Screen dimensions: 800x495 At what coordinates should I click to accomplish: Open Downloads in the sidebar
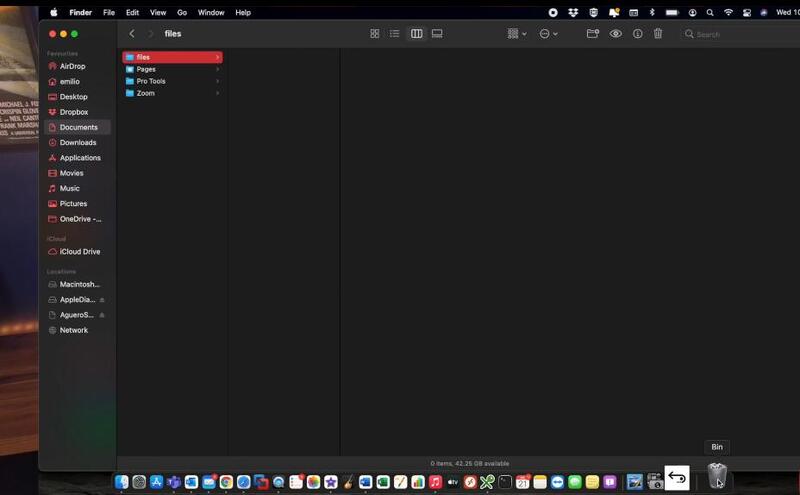(78, 143)
